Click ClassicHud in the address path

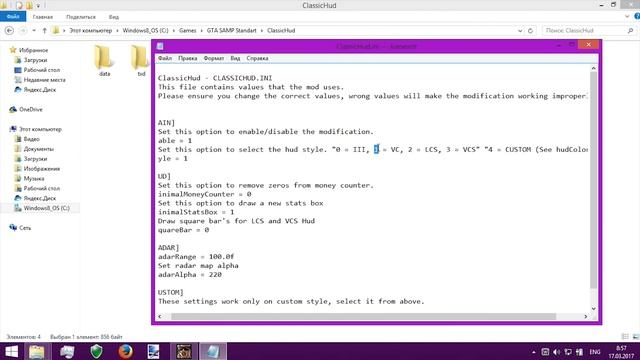(281, 31)
